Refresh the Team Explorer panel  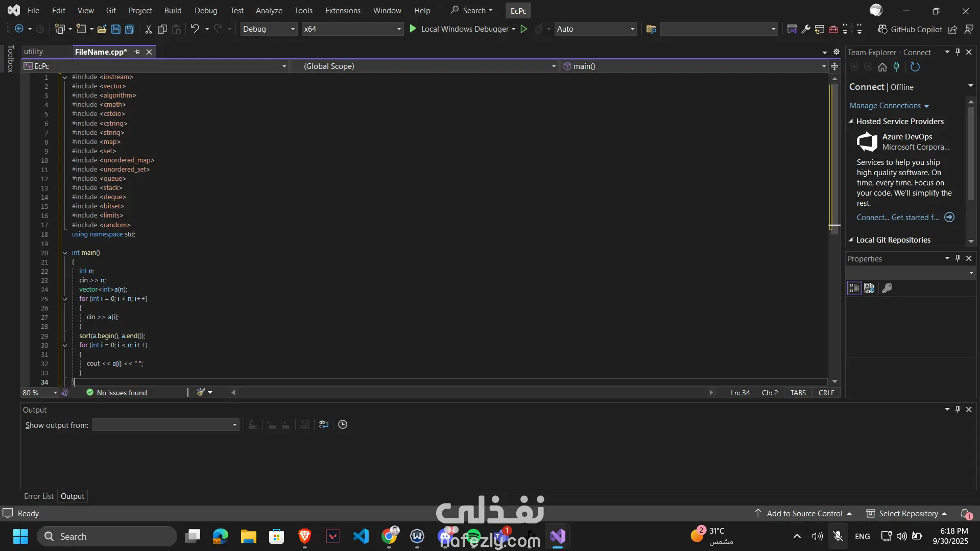[x=915, y=67]
